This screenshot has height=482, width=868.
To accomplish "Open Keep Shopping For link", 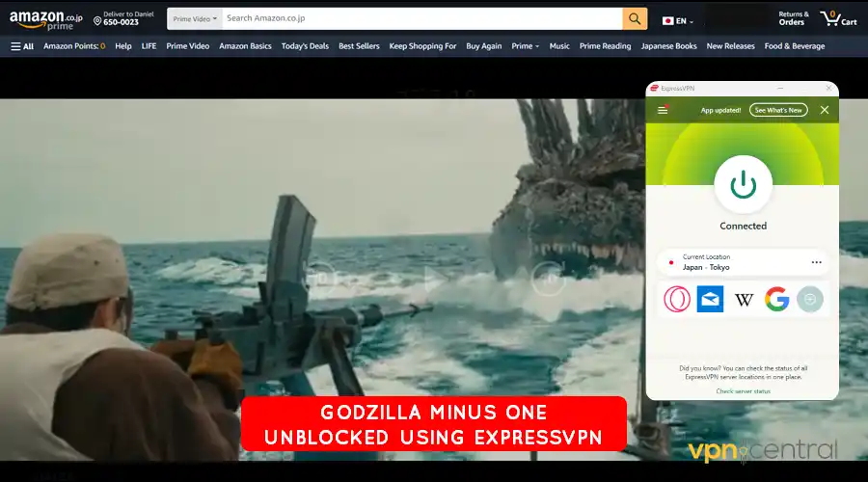I will 422,46.
